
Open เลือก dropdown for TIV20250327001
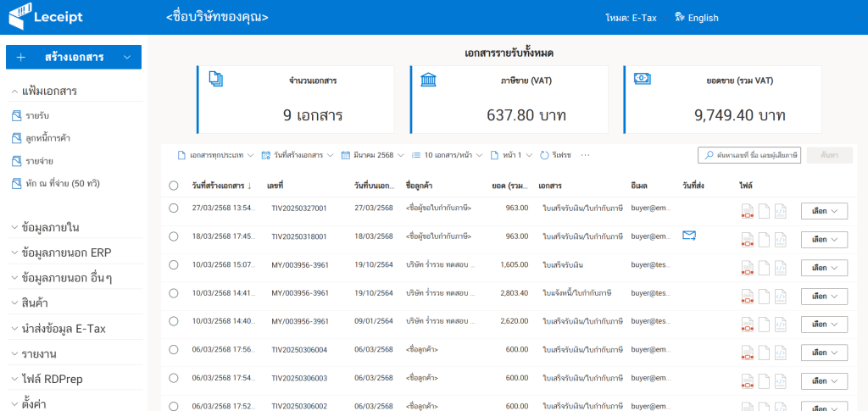pyautogui.click(x=824, y=211)
